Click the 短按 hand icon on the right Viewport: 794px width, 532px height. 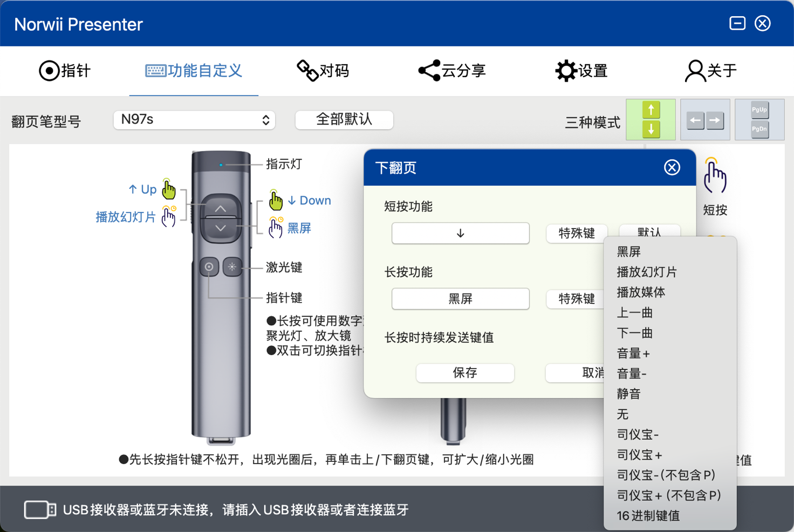(715, 176)
